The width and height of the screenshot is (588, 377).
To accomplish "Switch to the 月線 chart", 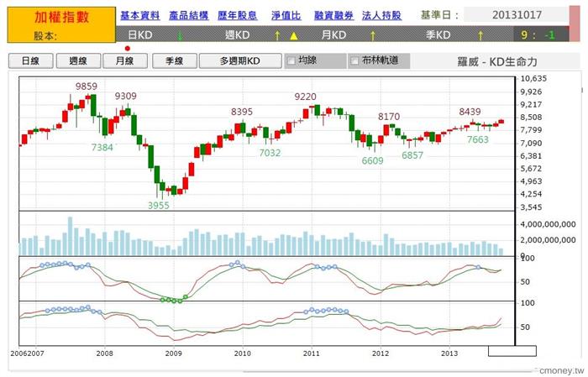I will click(x=125, y=60).
